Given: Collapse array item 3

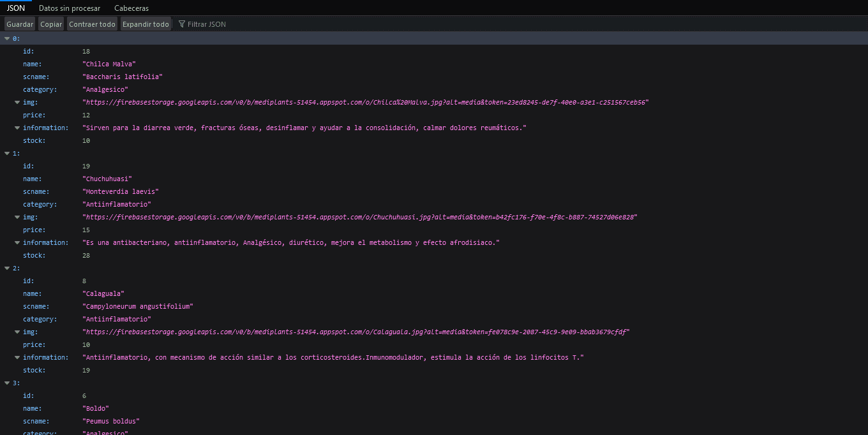Looking at the screenshot, I should pyautogui.click(x=7, y=383).
